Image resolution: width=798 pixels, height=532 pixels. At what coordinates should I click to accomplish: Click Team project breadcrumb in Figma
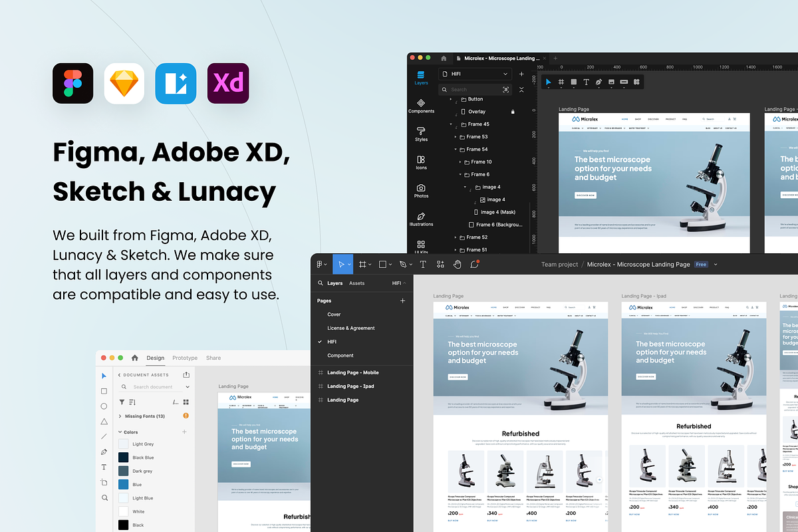pos(559,265)
